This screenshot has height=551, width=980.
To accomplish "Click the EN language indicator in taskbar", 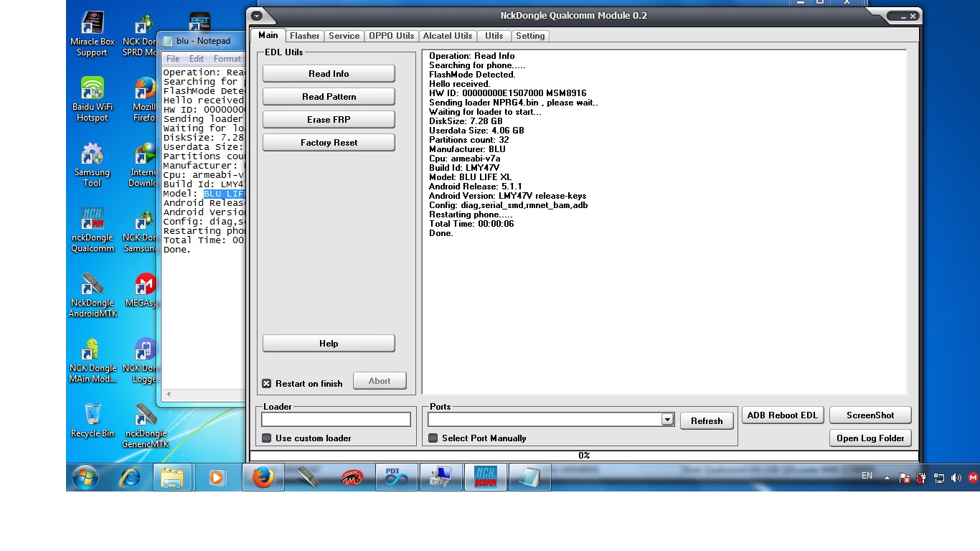I will point(867,476).
